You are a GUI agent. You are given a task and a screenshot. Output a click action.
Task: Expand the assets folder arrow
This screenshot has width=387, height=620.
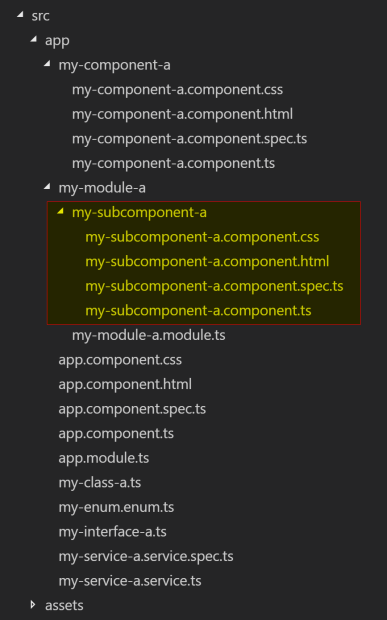[33, 605]
